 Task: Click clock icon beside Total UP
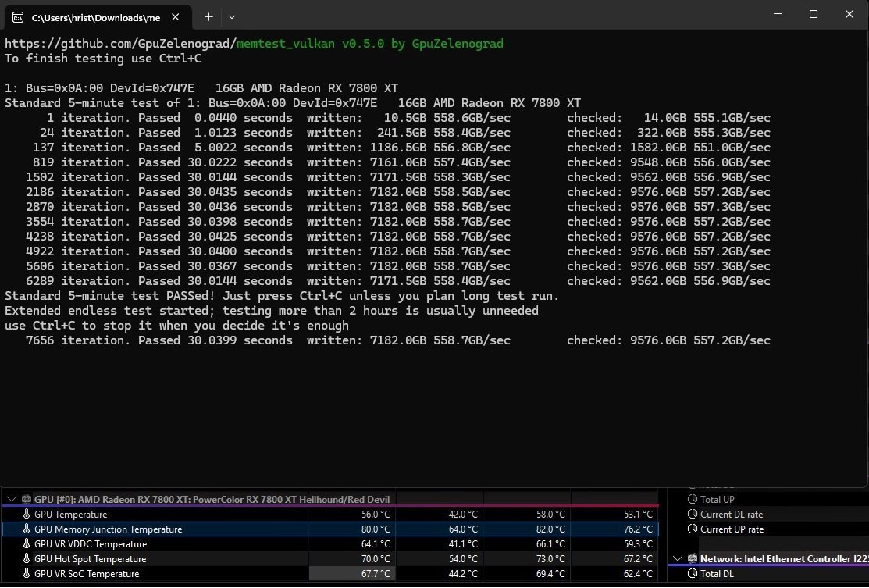click(693, 499)
